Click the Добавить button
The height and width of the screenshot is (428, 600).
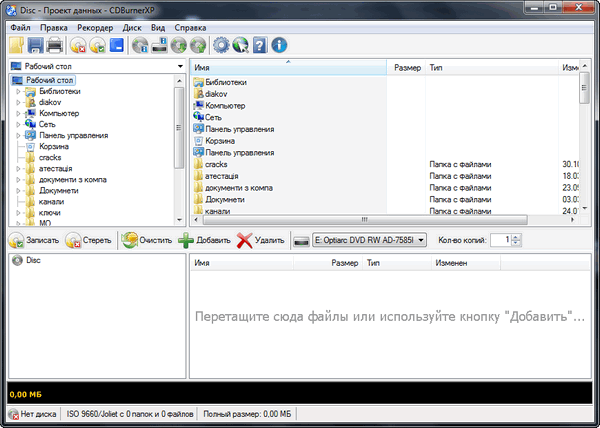204,240
